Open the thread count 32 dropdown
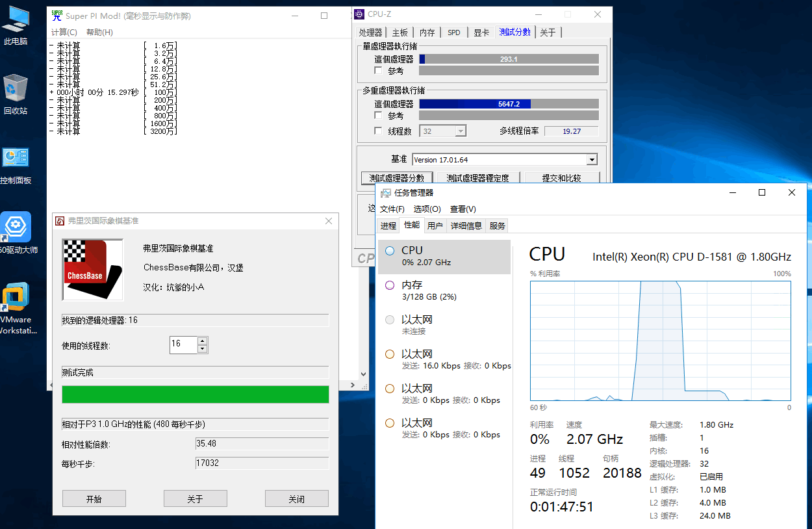The width and height of the screenshot is (812, 529). [x=461, y=131]
